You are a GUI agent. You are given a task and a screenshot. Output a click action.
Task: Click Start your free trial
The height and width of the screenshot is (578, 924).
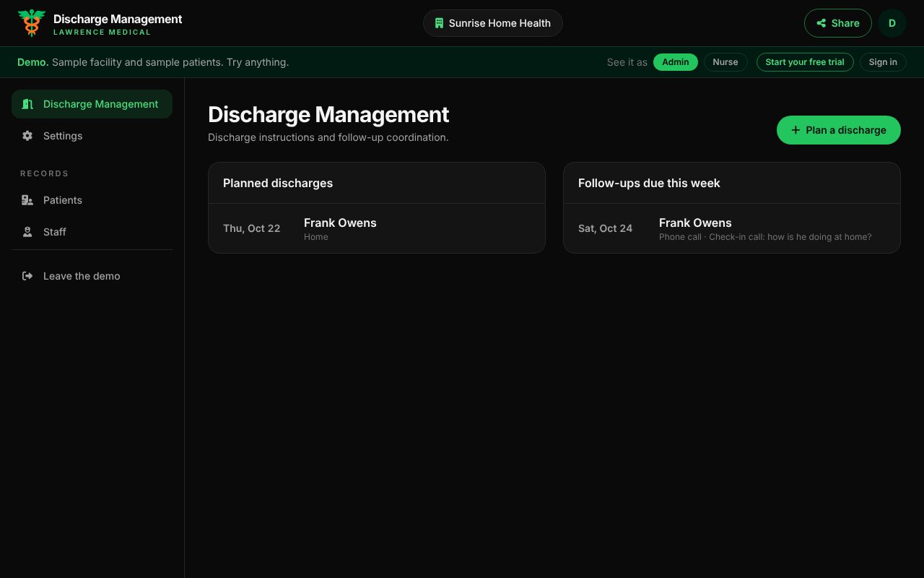point(805,62)
